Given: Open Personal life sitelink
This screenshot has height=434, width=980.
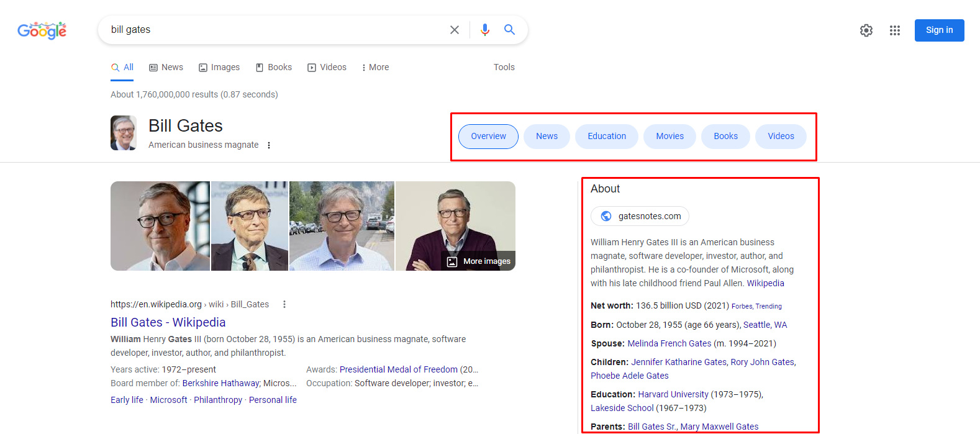Looking at the screenshot, I should (273, 400).
